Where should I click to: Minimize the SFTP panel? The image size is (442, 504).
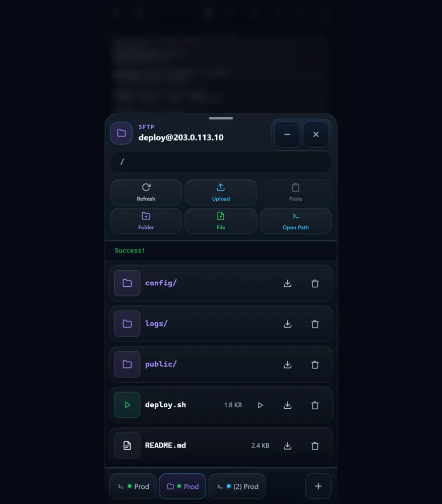point(287,135)
